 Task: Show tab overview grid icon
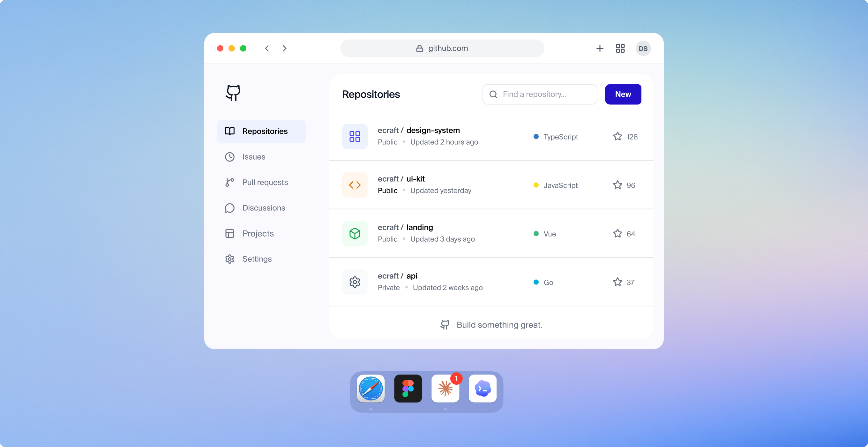620,49
